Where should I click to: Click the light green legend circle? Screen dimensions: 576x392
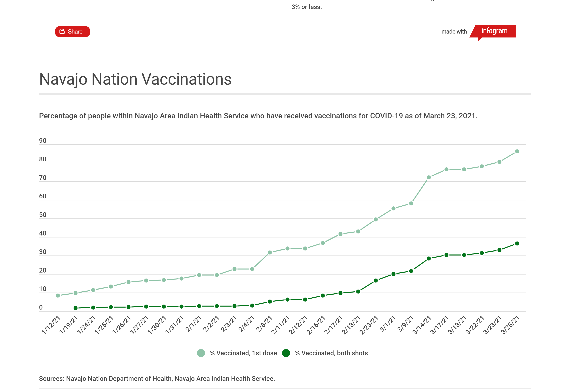[x=201, y=353]
